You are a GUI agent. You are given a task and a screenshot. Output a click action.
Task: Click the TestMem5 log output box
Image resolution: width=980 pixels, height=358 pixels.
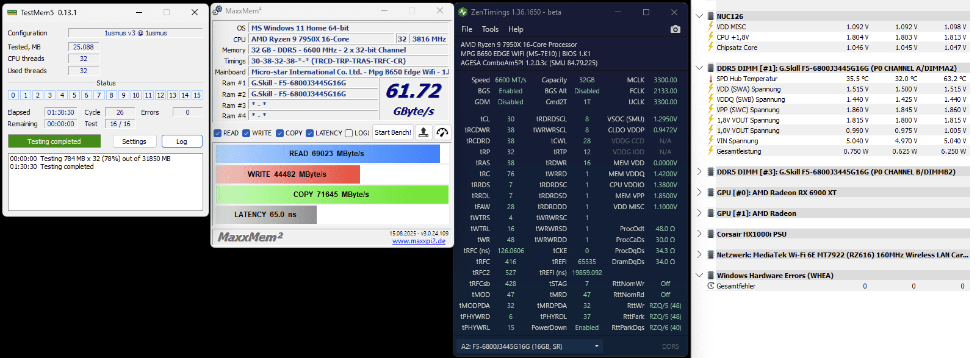coord(106,182)
